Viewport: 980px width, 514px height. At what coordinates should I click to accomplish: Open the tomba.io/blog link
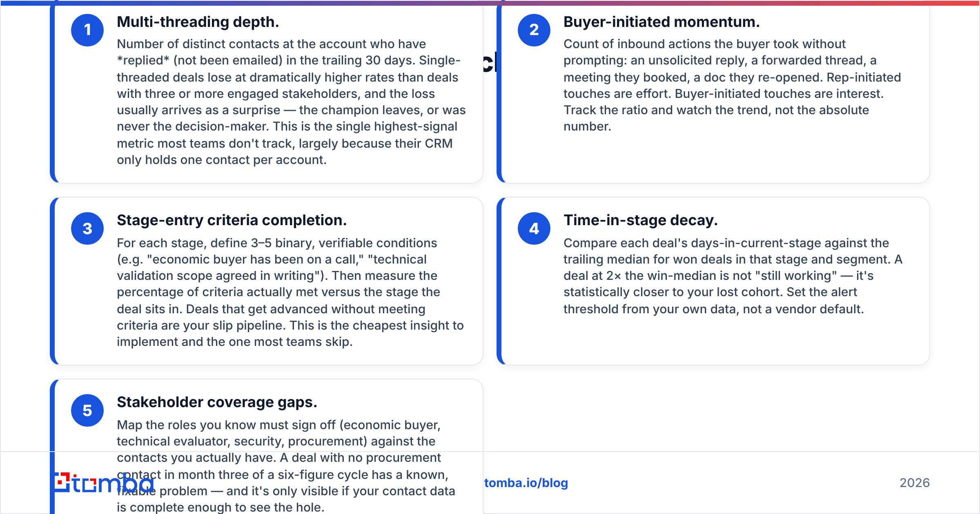(x=526, y=483)
